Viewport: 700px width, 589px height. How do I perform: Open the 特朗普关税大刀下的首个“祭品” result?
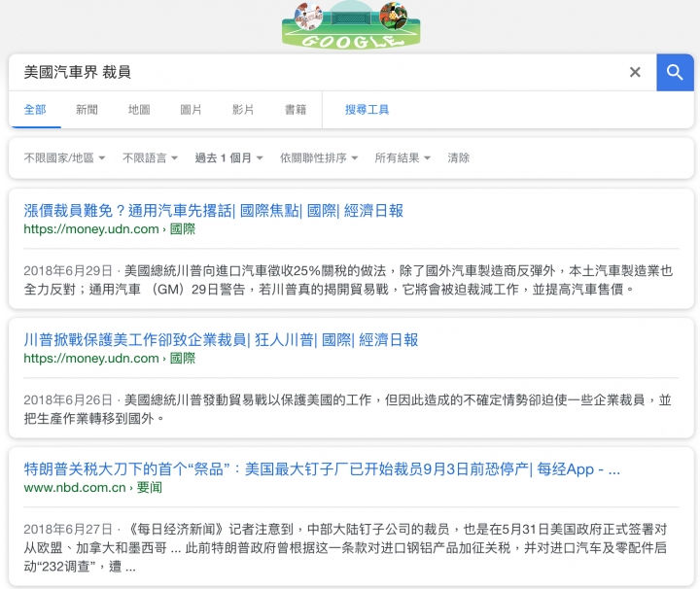coord(322,469)
